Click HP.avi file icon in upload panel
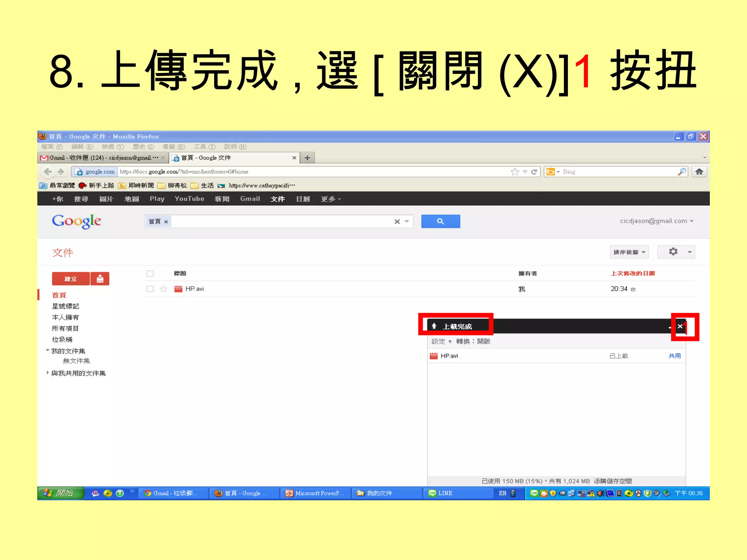 point(434,356)
